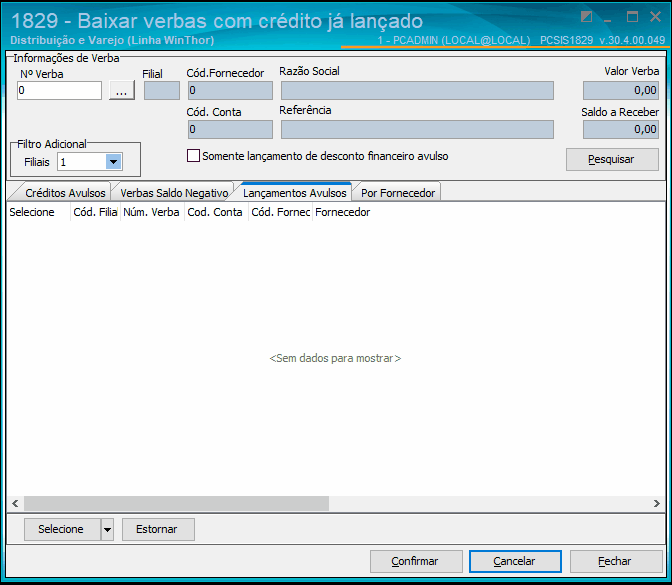The height and width of the screenshot is (585, 672).
Task: Click the Nº Verba input field
Action: [59, 90]
